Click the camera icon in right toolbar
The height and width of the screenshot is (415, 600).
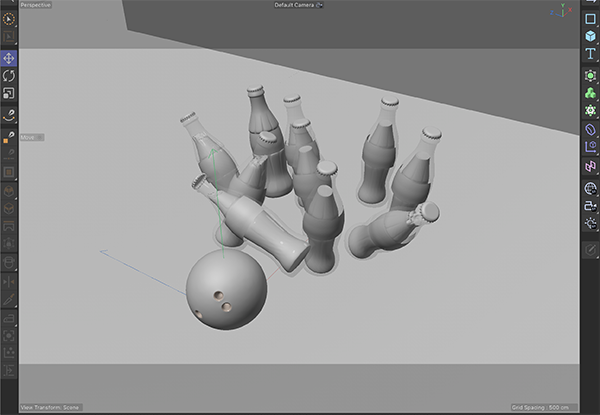click(590, 205)
